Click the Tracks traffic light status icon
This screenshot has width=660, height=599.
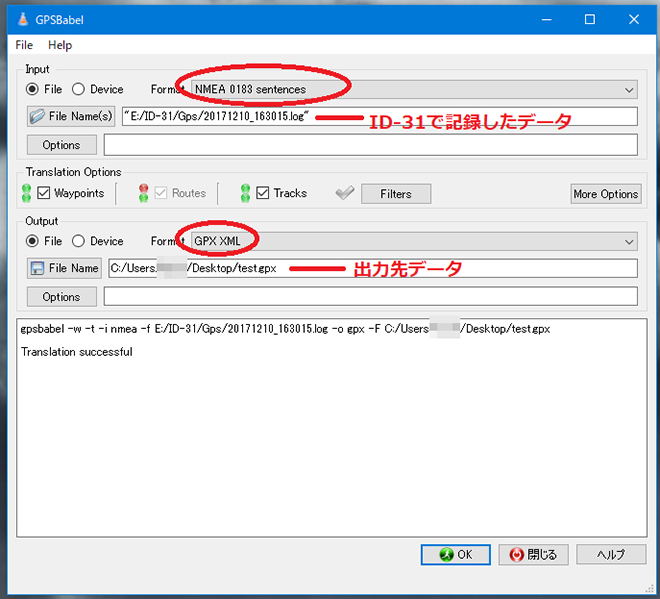point(245,193)
